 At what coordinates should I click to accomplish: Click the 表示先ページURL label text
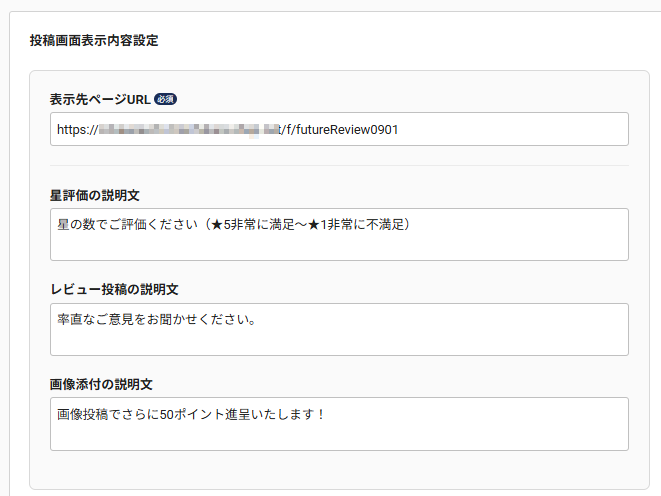99,99
